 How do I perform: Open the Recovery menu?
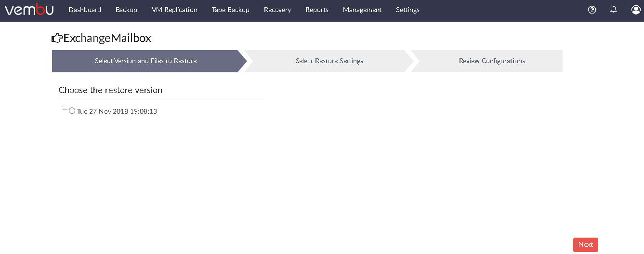277,10
